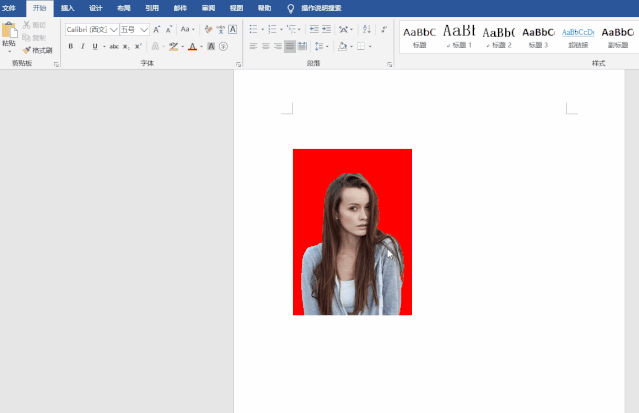The height and width of the screenshot is (413, 639).
Task: Click the increase font size icon
Action: 156,29
